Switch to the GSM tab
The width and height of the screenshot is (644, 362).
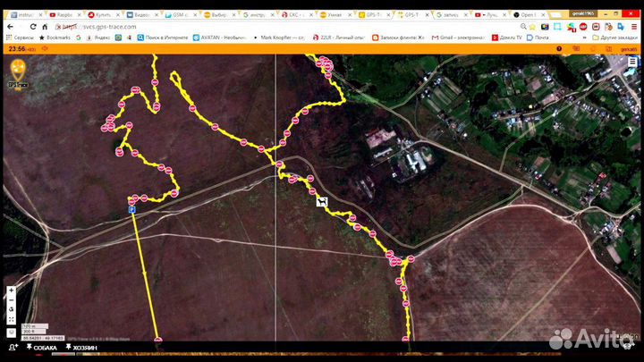[180, 14]
